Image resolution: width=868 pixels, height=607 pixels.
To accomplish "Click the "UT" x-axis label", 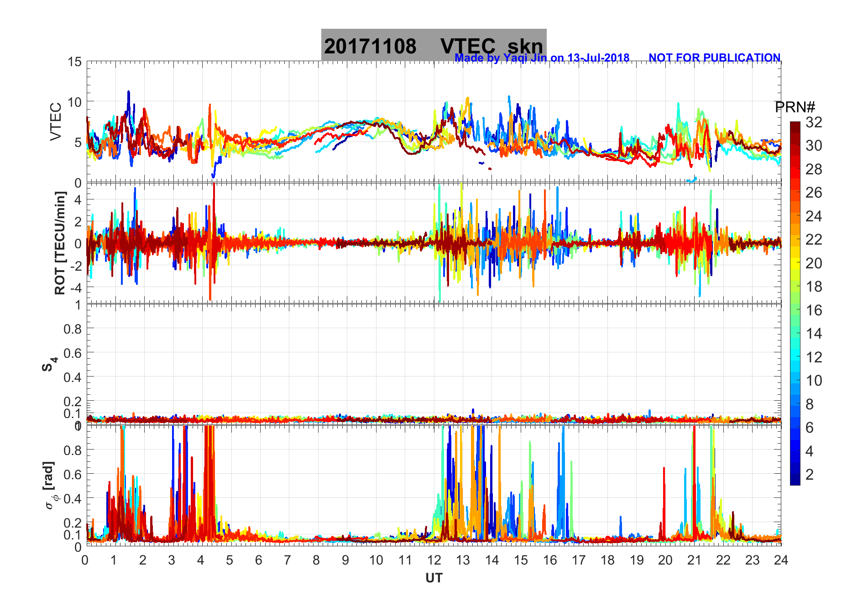I will coord(434,578).
